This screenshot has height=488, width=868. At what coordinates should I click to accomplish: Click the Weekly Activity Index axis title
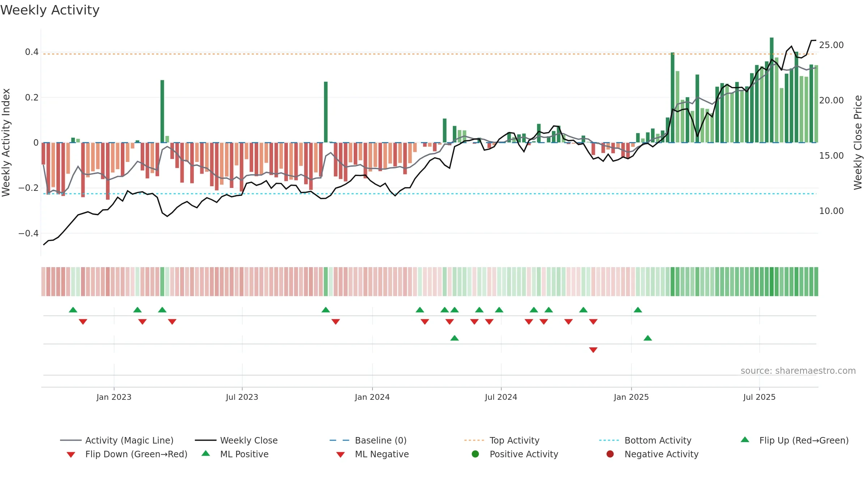[6, 142]
